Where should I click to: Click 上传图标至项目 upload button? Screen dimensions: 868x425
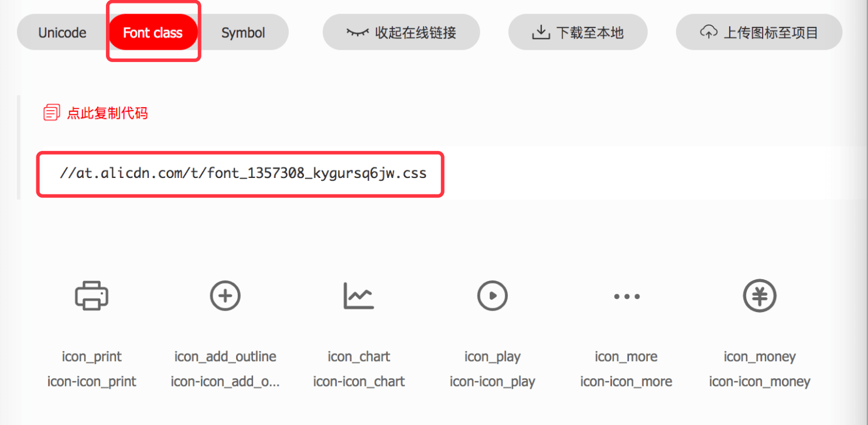coord(759,33)
